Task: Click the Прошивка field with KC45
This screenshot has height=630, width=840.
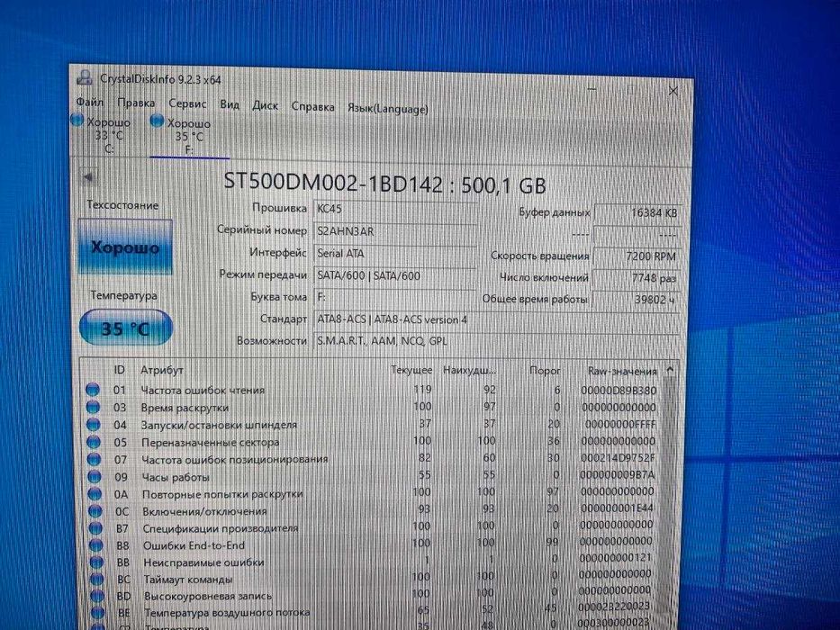Action: 395,210
